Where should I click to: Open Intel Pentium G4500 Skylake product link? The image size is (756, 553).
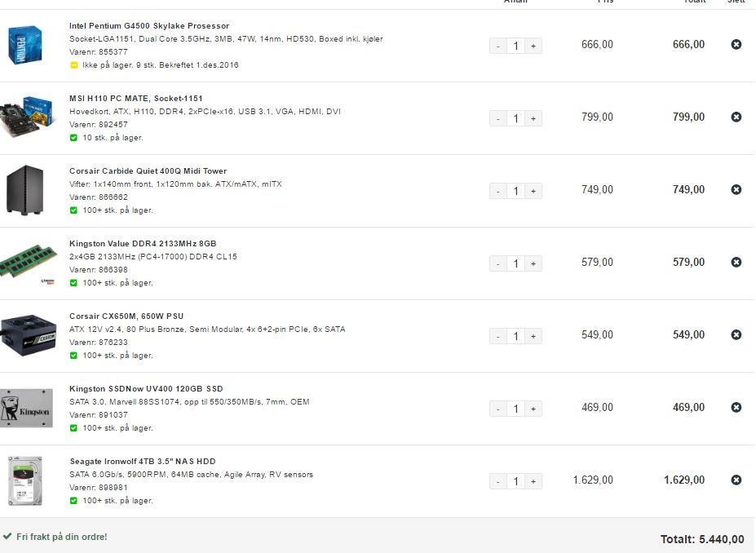149,26
